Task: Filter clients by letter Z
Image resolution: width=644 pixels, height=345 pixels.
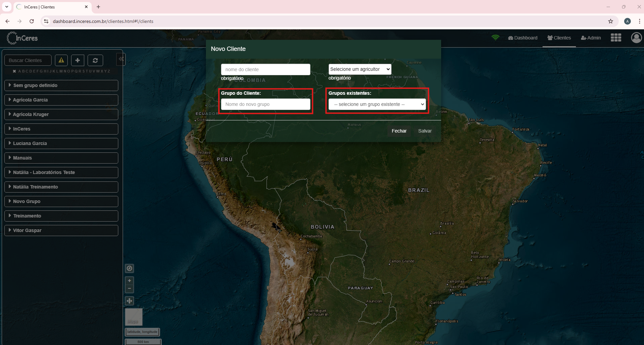Action: (x=109, y=71)
